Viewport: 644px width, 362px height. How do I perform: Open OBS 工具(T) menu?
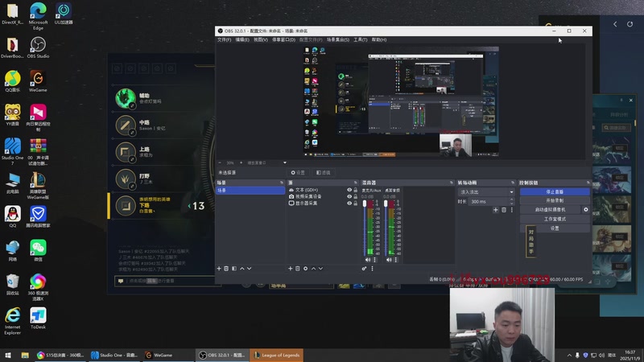[x=360, y=39]
